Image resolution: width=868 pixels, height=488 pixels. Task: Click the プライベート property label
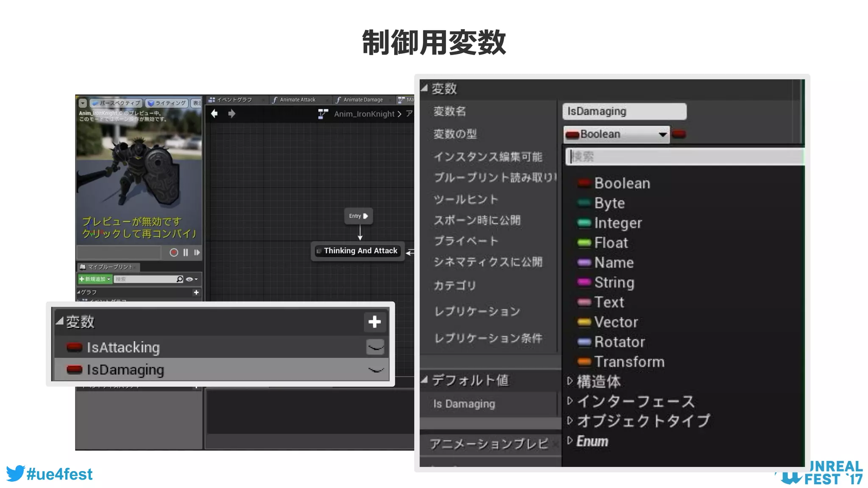coord(466,241)
